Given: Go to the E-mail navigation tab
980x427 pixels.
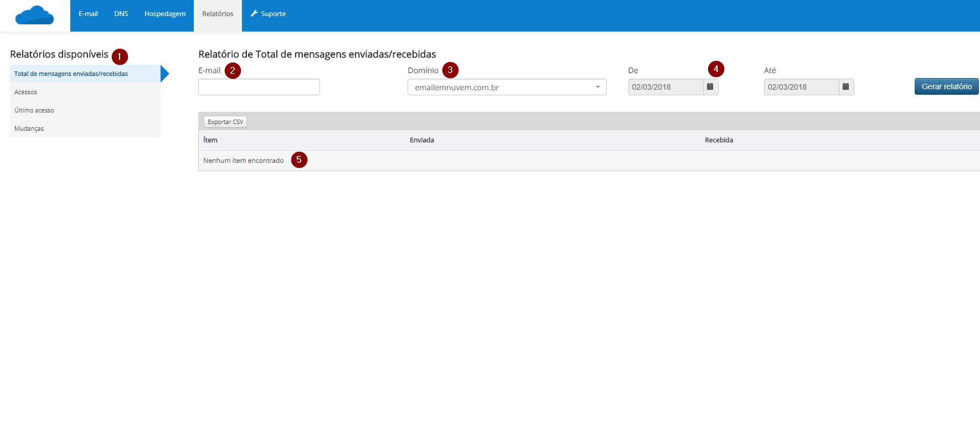Looking at the screenshot, I should point(88,14).
